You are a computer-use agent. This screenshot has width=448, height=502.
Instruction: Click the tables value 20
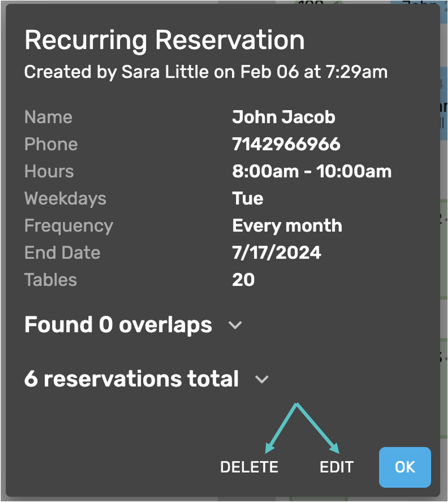[243, 280]
